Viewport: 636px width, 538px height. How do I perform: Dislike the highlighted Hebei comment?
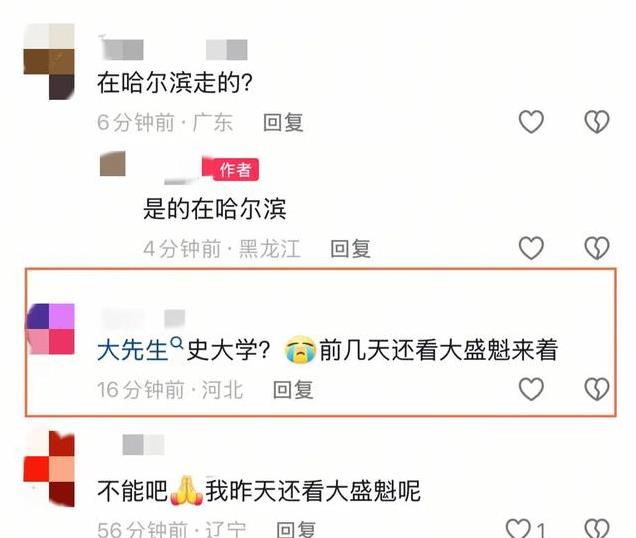click(597, 389)
